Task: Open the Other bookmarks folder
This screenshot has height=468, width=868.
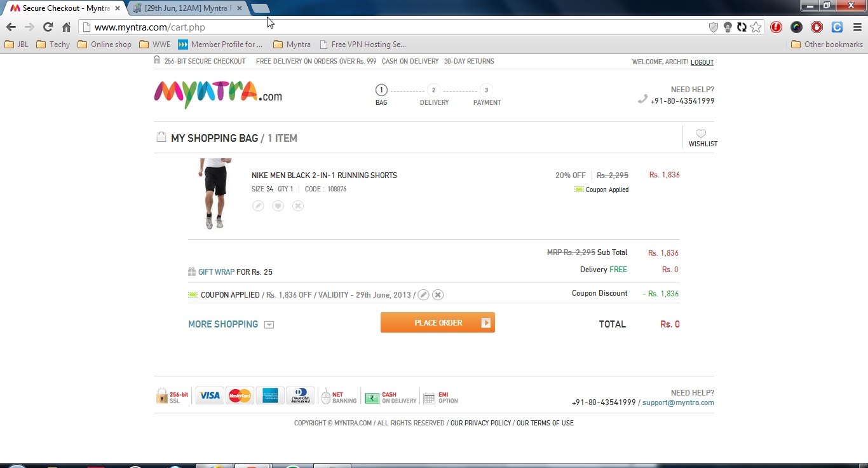Action: coord(827,45)
